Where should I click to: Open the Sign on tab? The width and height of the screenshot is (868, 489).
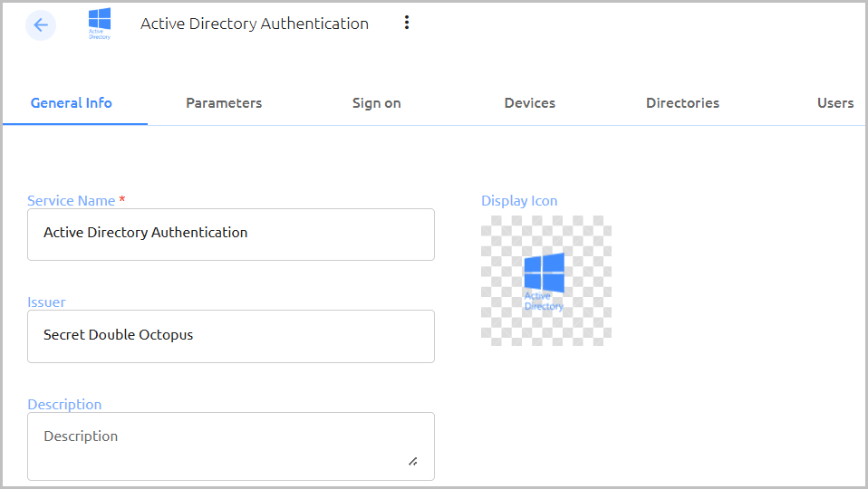click(376, 103)
